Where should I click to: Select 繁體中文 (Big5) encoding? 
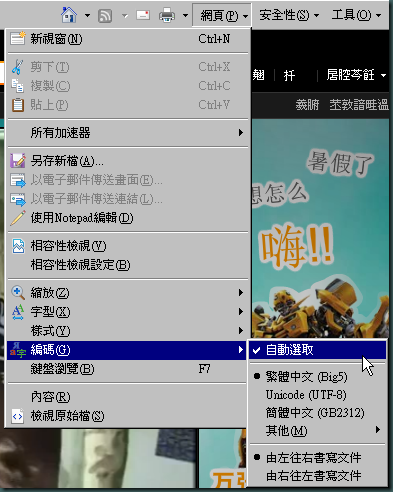coord(317,377)
